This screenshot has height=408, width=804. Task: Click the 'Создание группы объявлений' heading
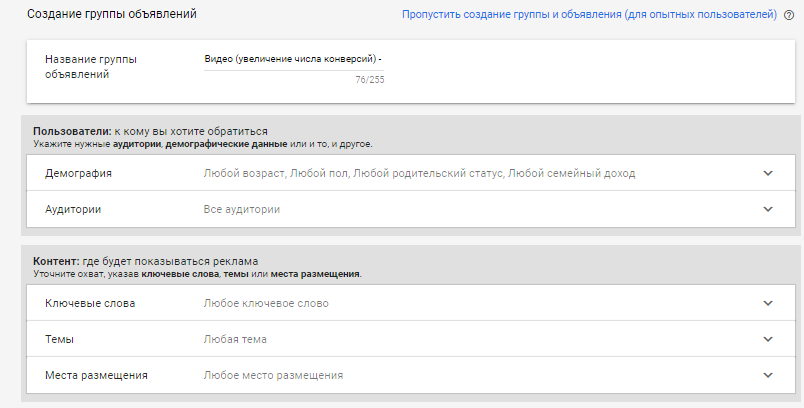[112, 15]
